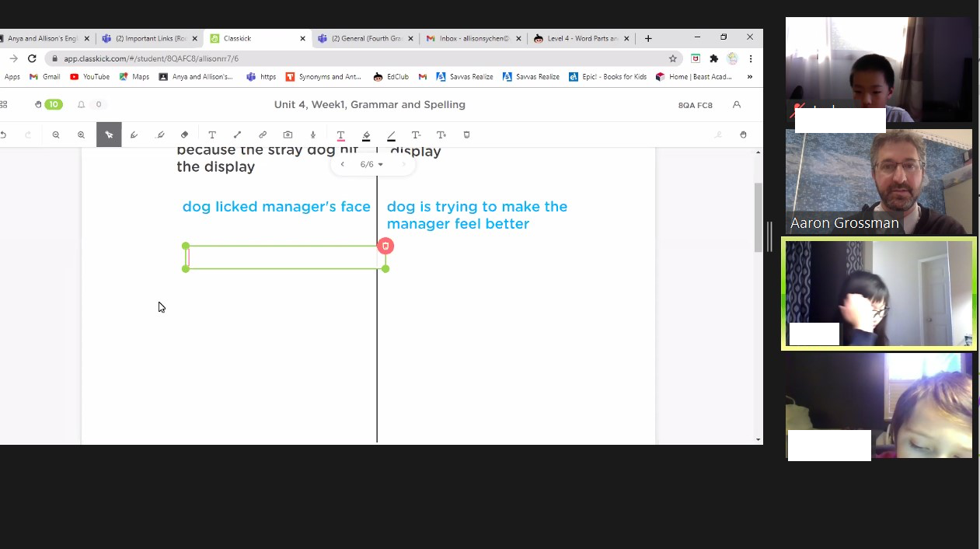This screenshot has width=980, height=549.
Task: Toggle the raise hand indicator showing 10
Action: click(x=48, y=104)
